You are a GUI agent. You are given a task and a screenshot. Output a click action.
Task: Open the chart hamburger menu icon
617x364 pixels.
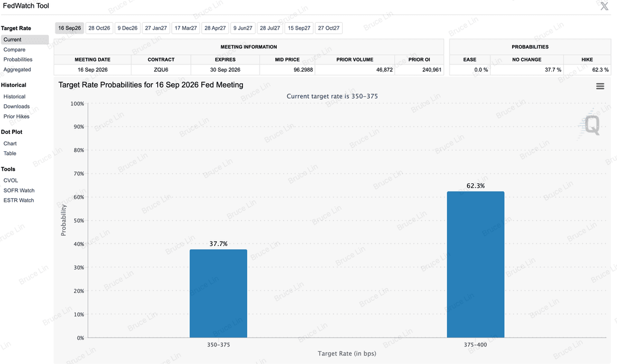tap(600, 86)
